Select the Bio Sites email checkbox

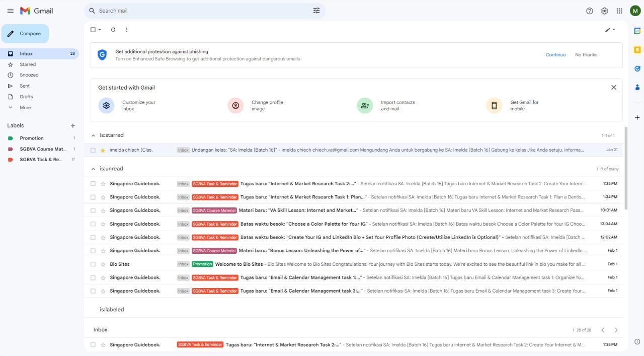point(93,264)
